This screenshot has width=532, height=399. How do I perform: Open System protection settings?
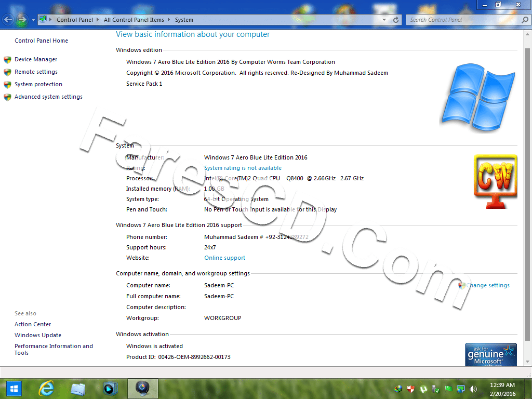(x=38, y=84)
